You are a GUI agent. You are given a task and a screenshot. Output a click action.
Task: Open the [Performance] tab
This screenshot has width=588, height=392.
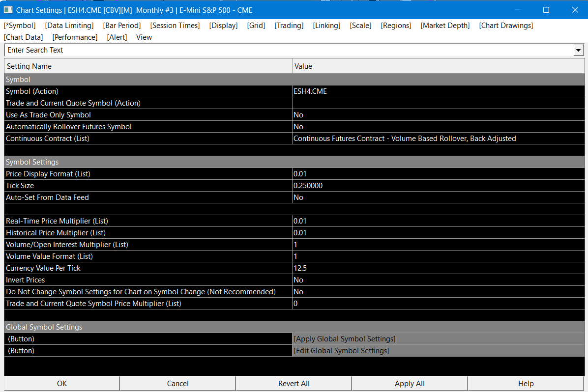(75, 37)
